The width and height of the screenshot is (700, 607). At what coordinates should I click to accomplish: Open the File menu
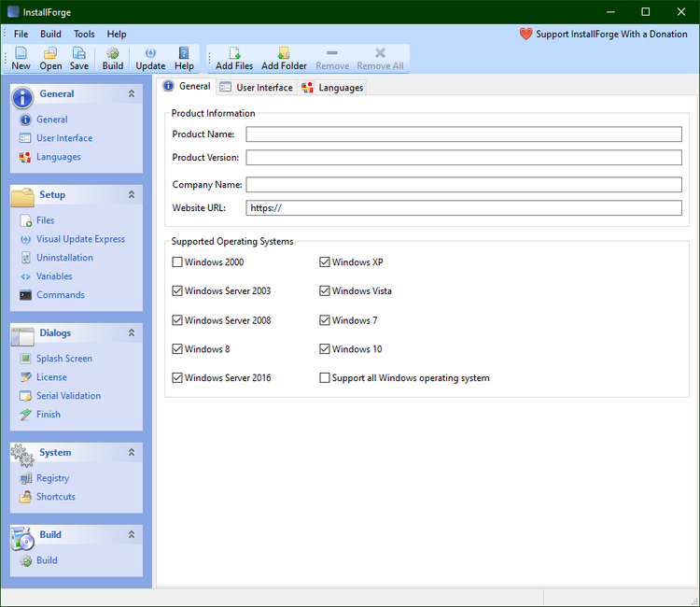click(21, 35)
